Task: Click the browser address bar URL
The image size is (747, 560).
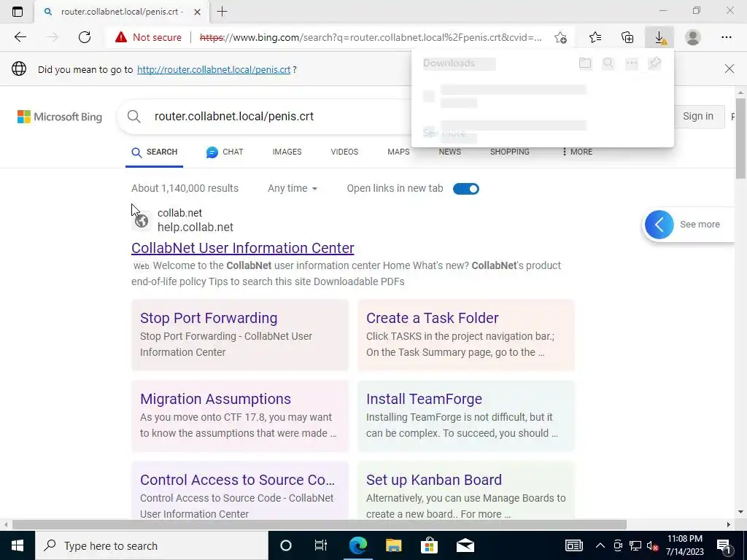Action: [x=370, y=37]
